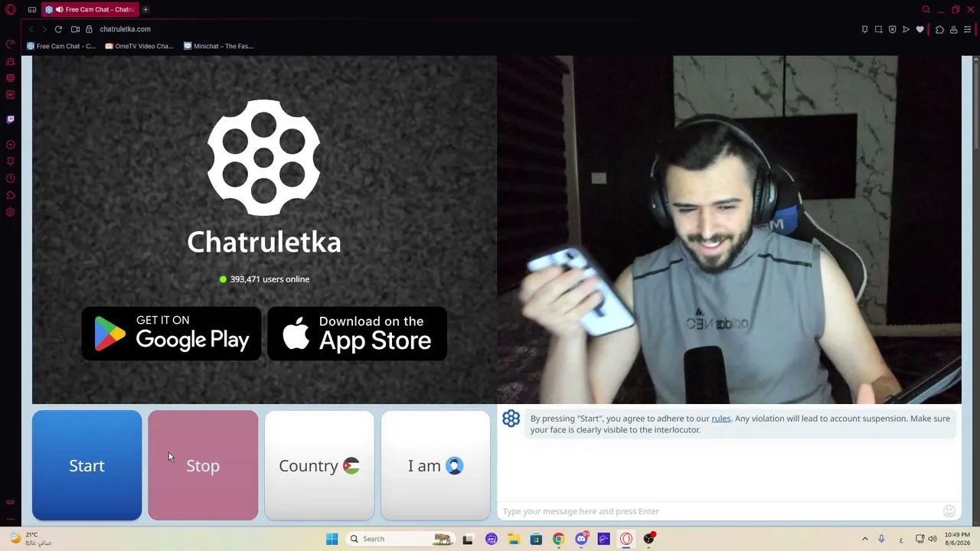Open the emoji picker in chat

click(x=949, y=511)
